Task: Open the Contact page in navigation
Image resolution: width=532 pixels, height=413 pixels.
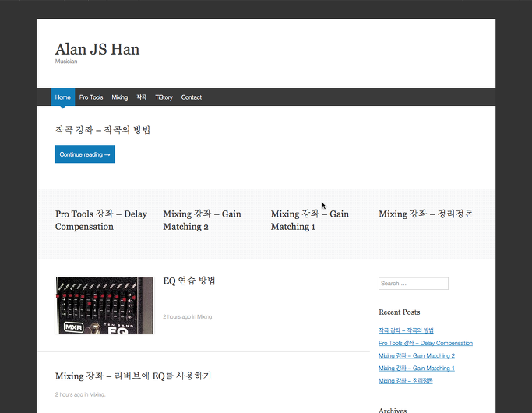Action: (192, 97)
